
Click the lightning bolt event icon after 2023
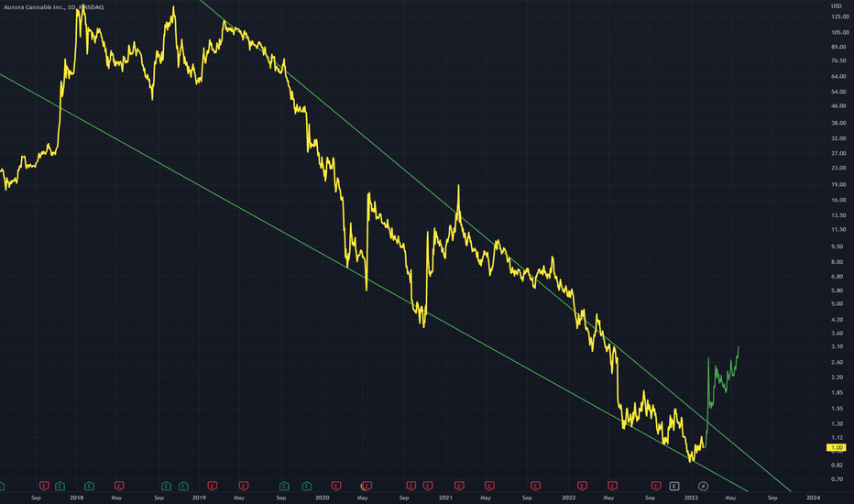pos(703,486)
